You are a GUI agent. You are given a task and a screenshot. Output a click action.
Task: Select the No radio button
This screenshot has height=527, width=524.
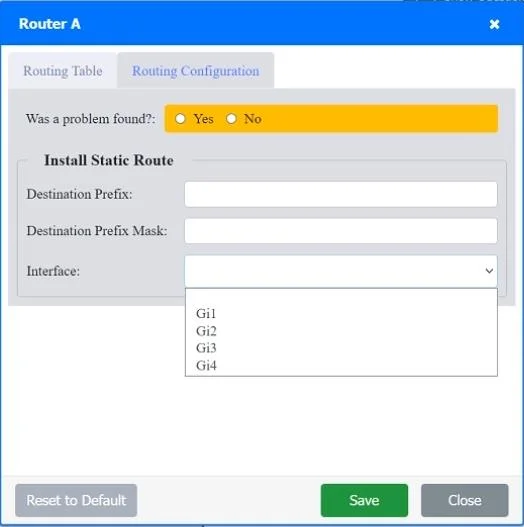(231, 119)
